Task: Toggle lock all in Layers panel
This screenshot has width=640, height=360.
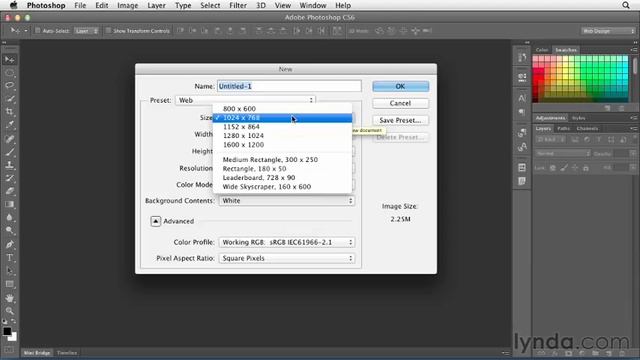Action: (586, 168)
